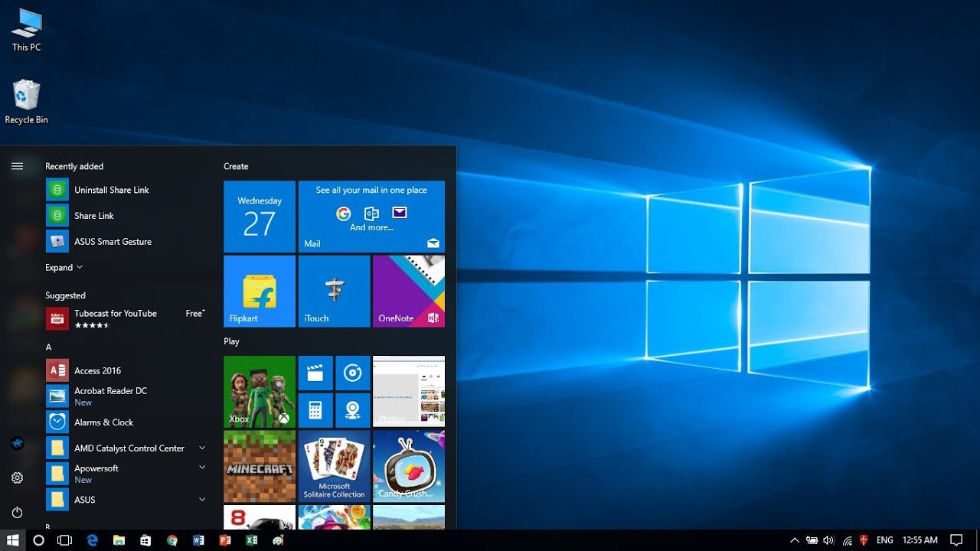Expand the Start menu hamburger navigation
The width and height of the screenshot is (980, 551).
click(17, 166)
